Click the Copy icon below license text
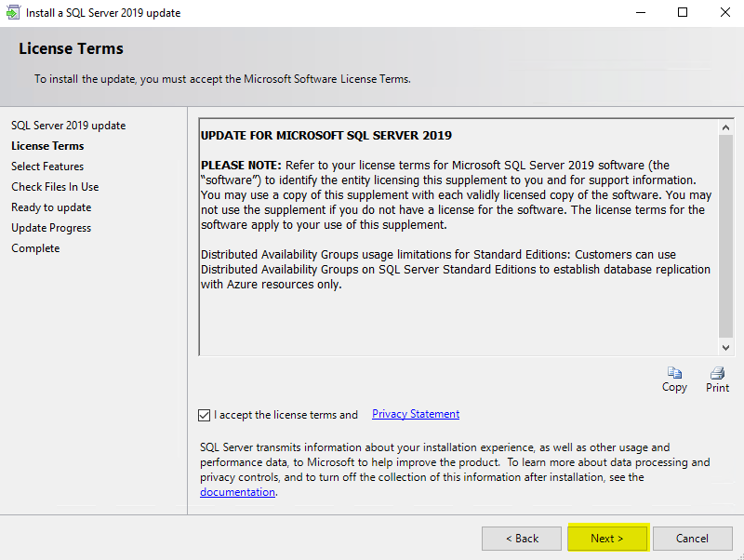This screenshot has height=560, width=744. [x=674, y=373]
